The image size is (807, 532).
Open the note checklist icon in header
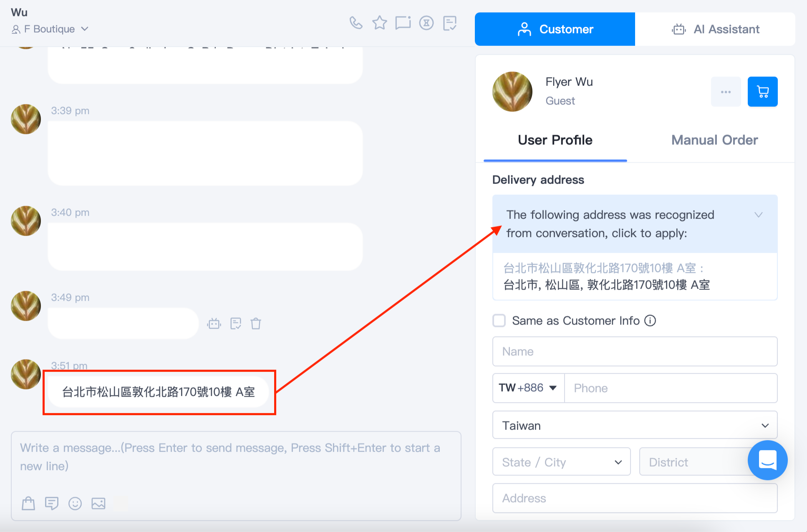[x=450, y=23]
